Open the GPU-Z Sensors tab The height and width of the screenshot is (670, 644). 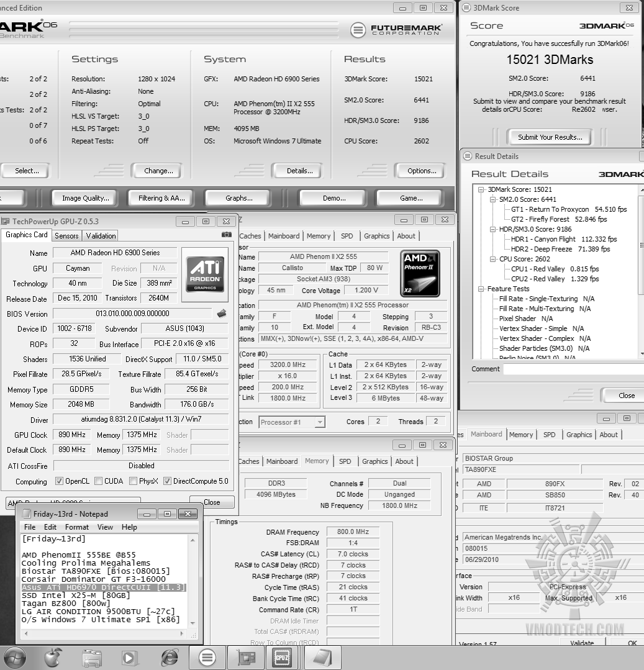[x=66, y=236]
